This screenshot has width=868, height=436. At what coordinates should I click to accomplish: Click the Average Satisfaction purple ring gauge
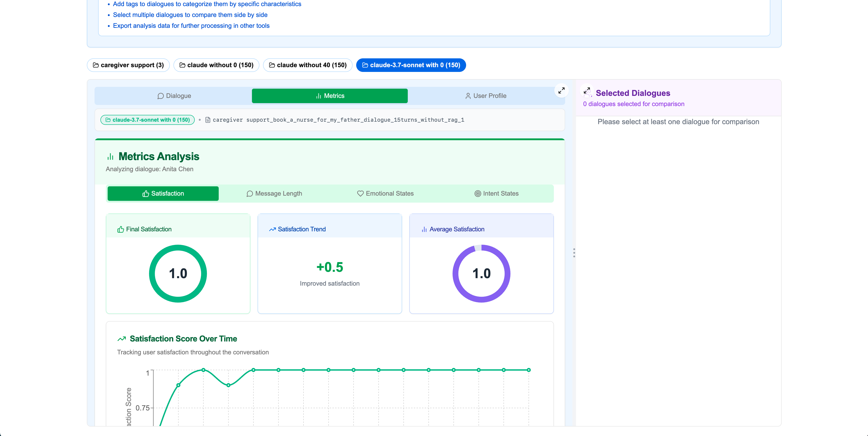click(481, 273)
